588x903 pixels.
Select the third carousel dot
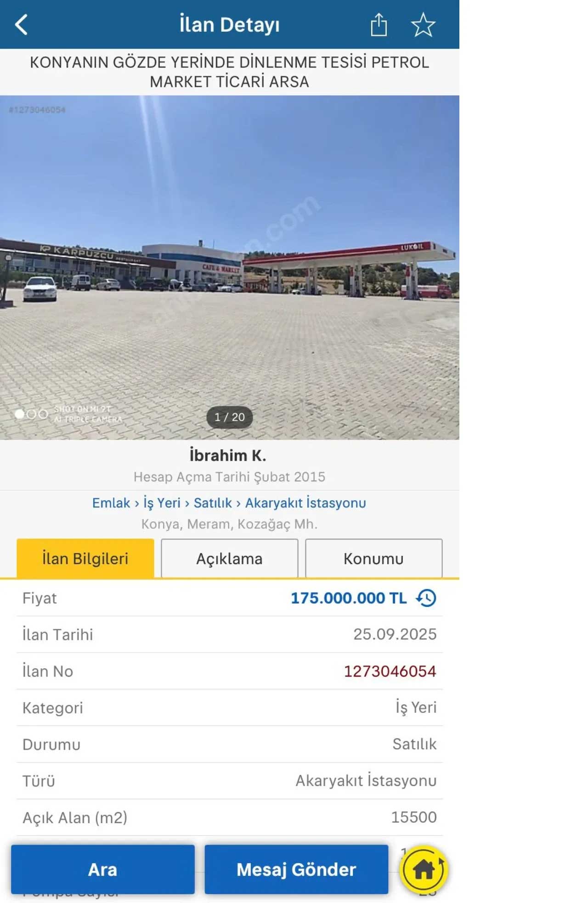coord(42,415)
